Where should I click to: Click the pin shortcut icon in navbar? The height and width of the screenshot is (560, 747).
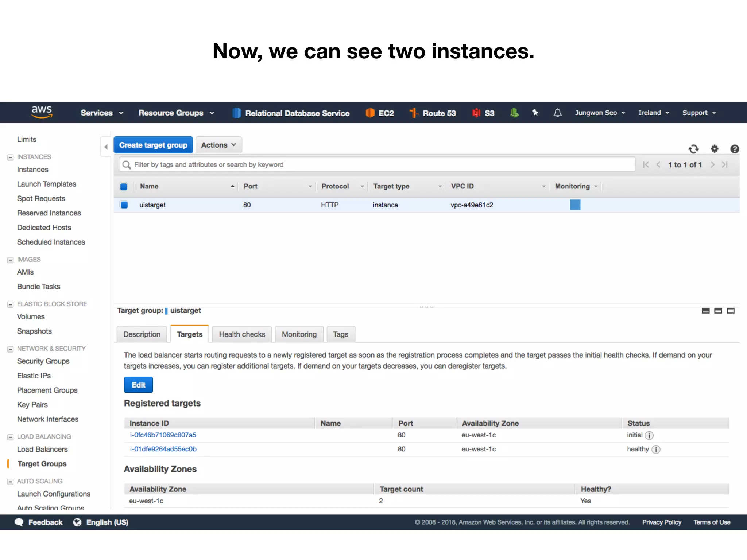tap(535, 113)
